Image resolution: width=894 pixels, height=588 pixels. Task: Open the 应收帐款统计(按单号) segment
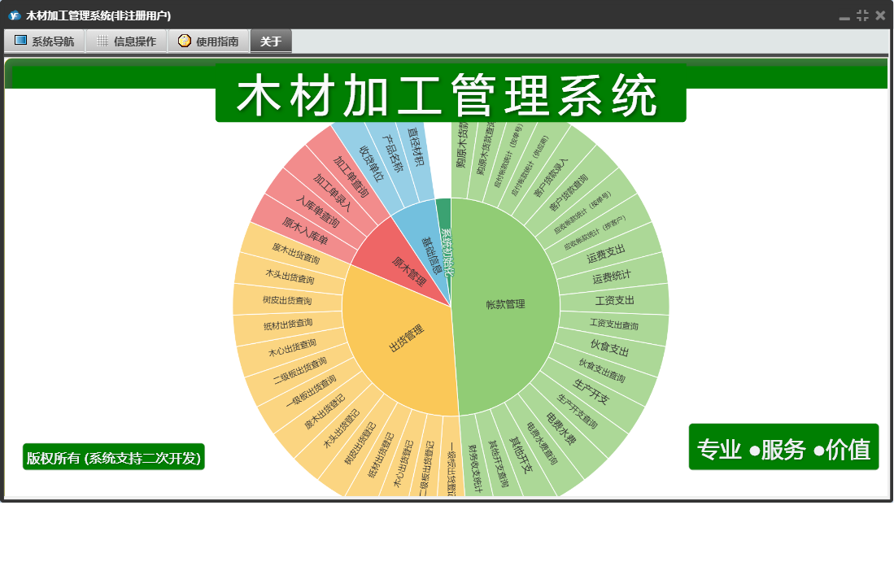(x=582, y=212)
